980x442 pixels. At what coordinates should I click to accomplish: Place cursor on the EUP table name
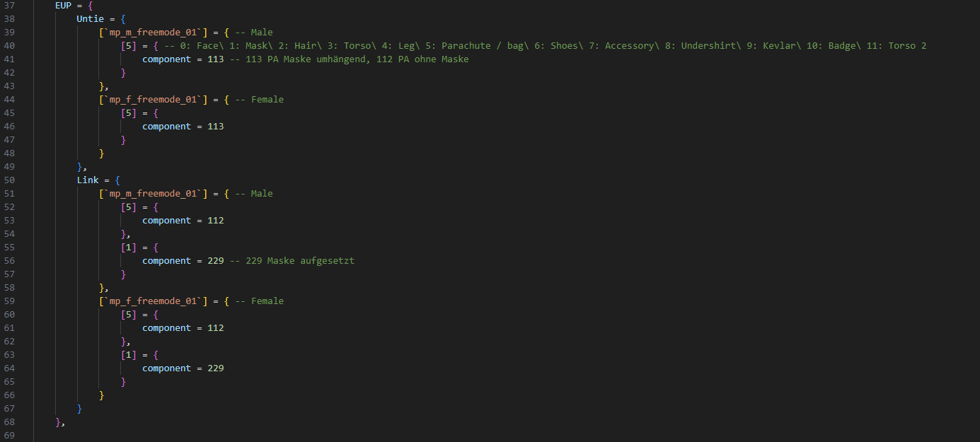click(63, 6)
